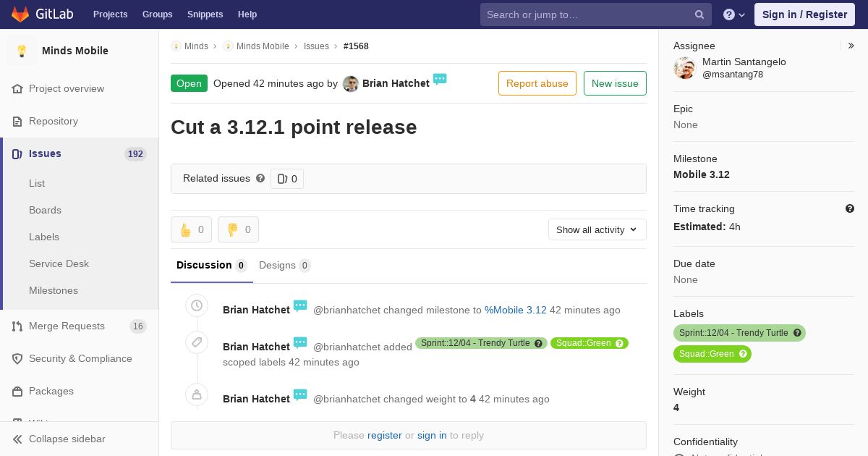Click help icon on sidebar Squad::Green label
The image size is (868, 456).
pyautogui.click(x=743, y=354)
